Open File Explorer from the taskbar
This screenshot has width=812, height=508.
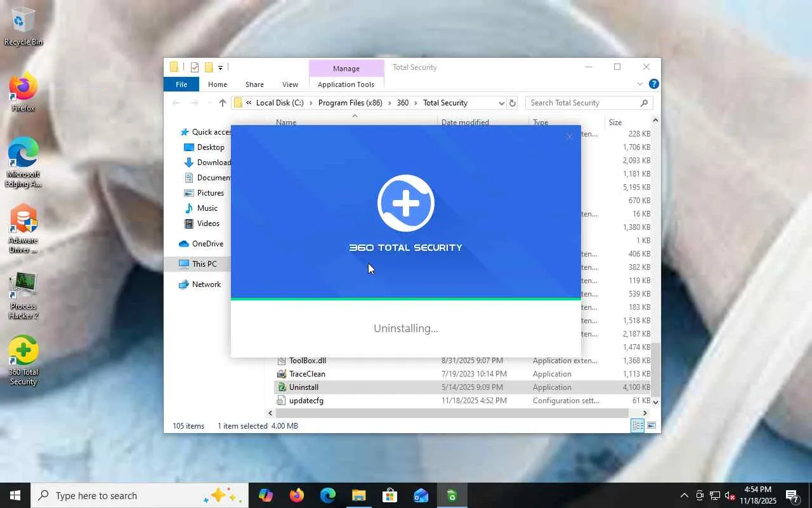pyautogui.click(x=359, y=495)
